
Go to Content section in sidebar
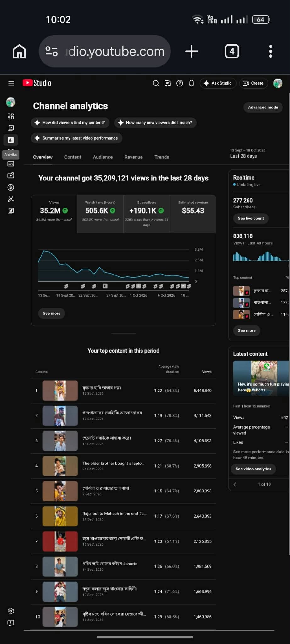pyautogui.click(x=11, y=128)
